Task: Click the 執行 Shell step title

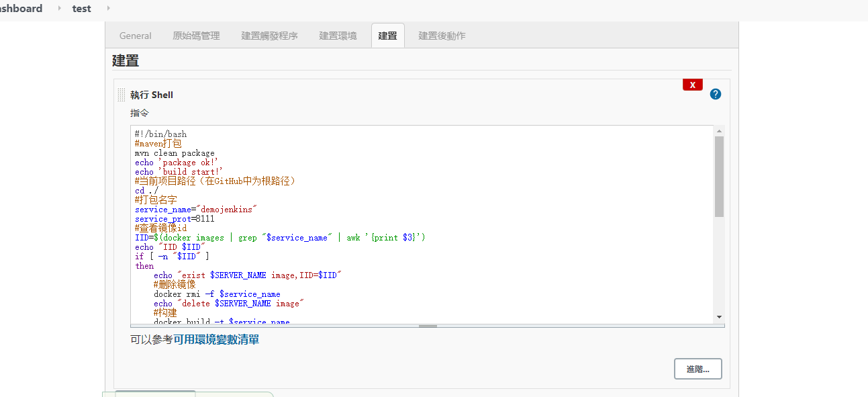Action: click(152, 95)
